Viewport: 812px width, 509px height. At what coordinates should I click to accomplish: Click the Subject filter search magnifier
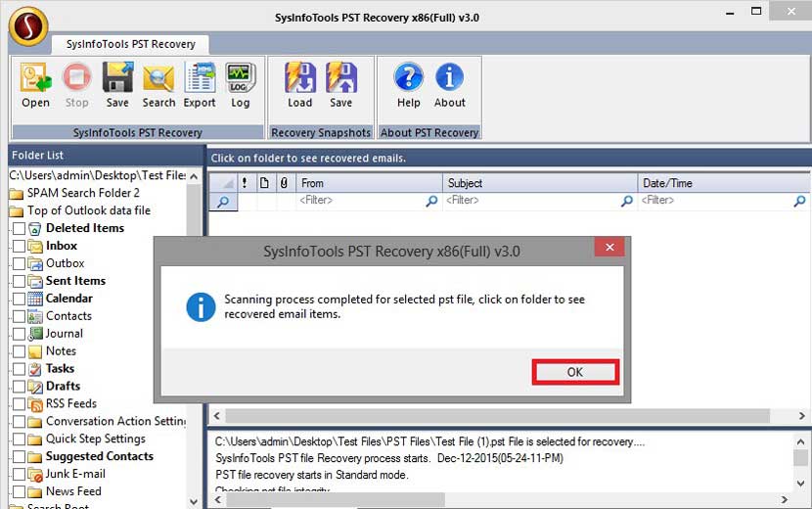(x=626, y=201)
